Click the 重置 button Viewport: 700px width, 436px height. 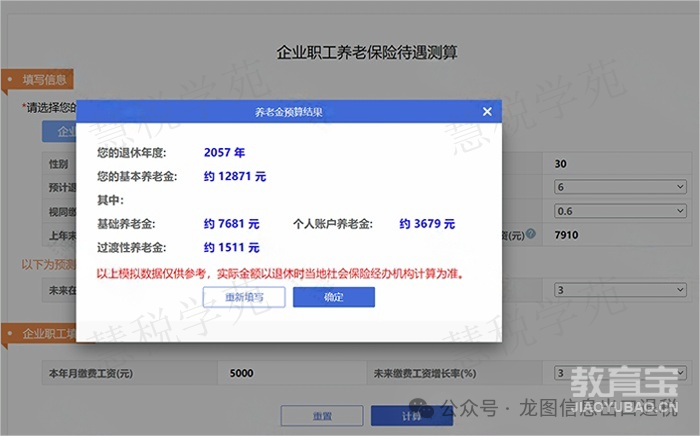322,416
